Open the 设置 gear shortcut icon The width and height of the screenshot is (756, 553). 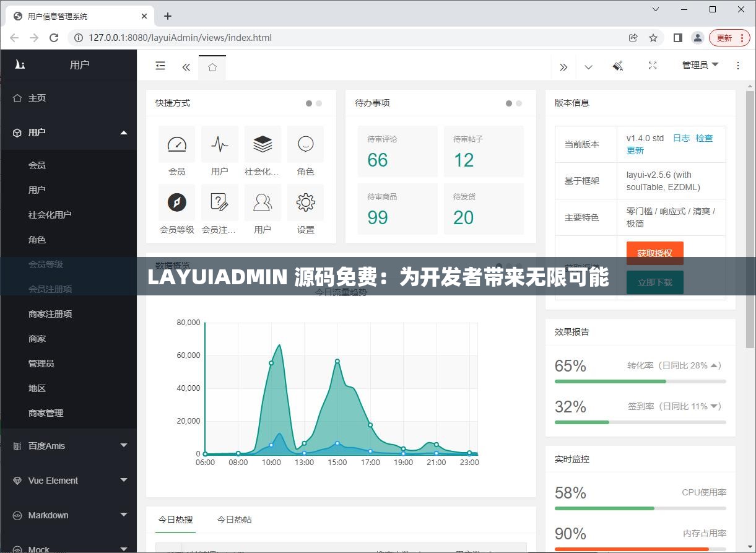click(x=306, y=202)
